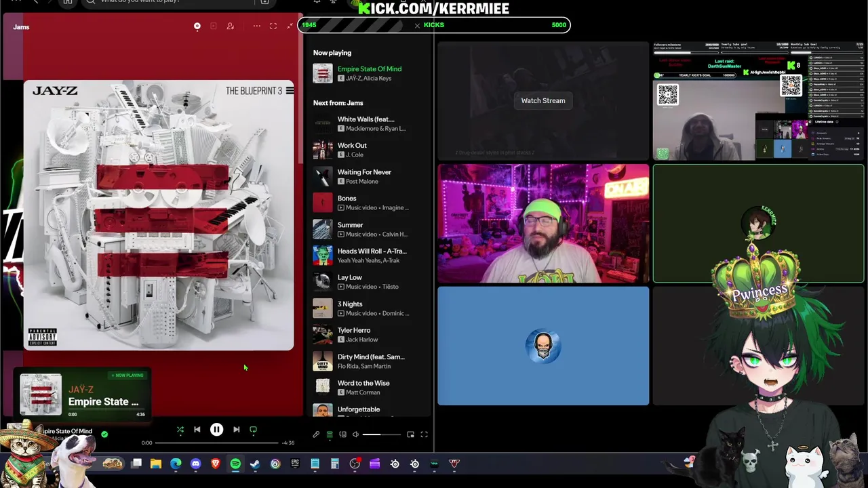Open the artist credits person icon
The image size is (868, 488).
point(231,26)
